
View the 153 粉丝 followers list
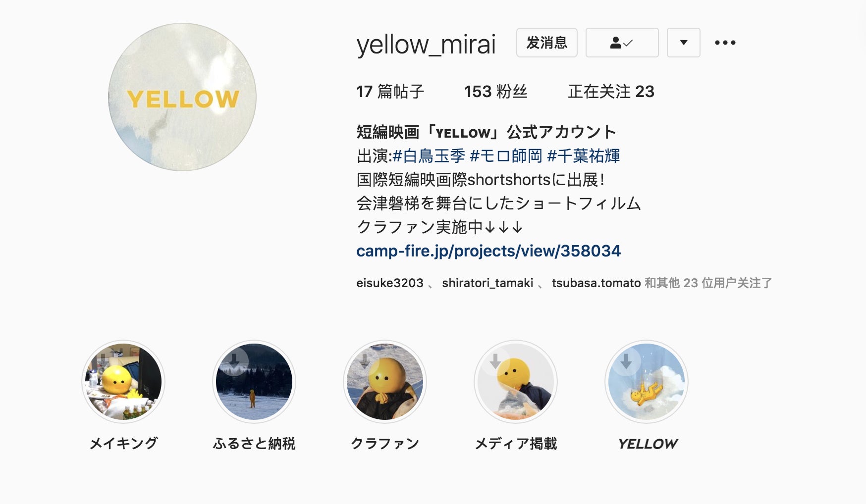click(495, 92)
